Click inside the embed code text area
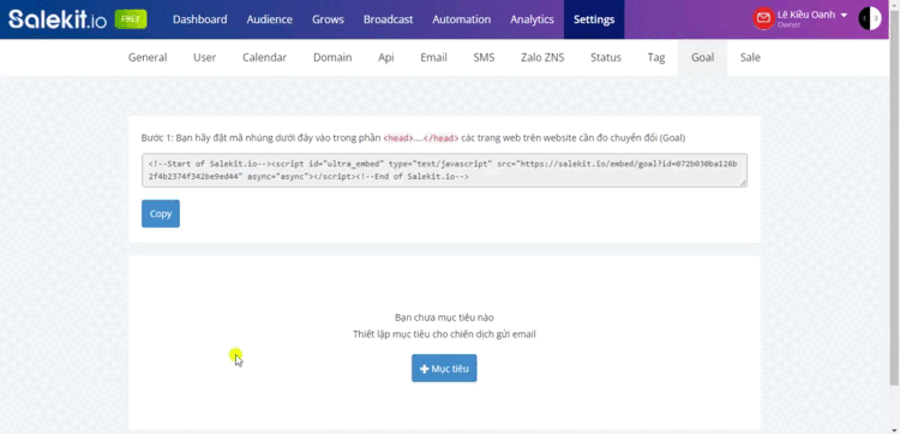The width and height of the screenshot is (900, 434). point(444,170)
